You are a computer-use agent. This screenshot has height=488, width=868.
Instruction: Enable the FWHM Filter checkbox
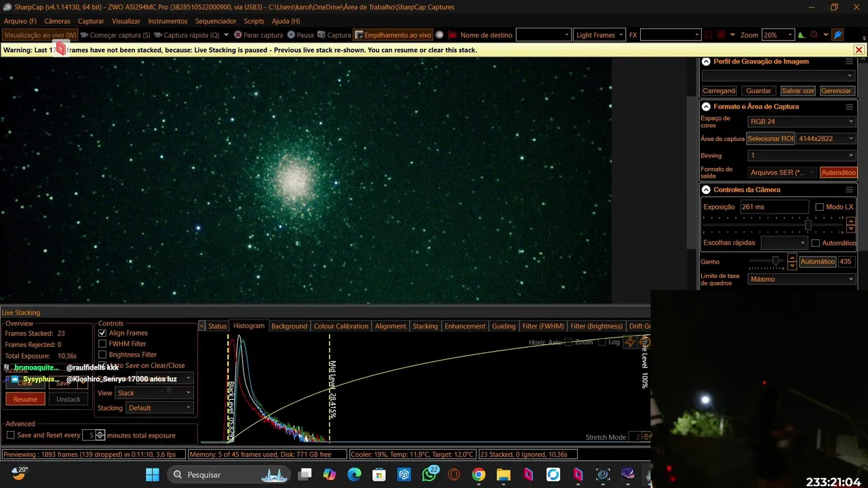tap(102, 344)
